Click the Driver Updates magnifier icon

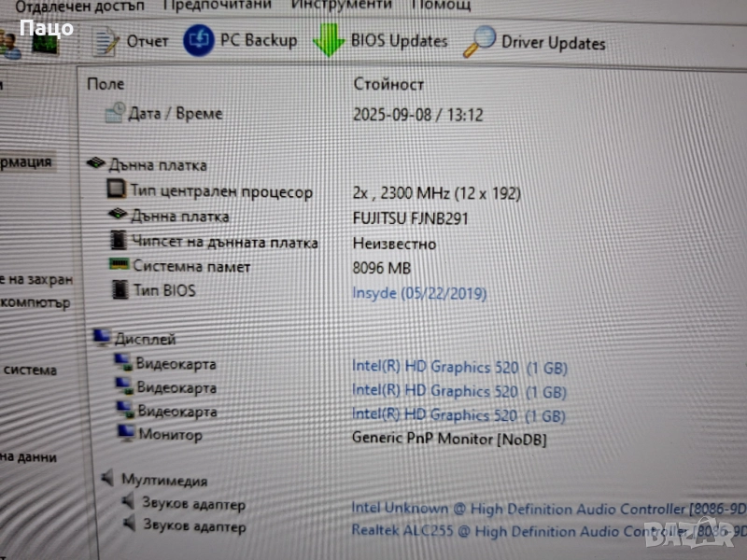point(480,41)
